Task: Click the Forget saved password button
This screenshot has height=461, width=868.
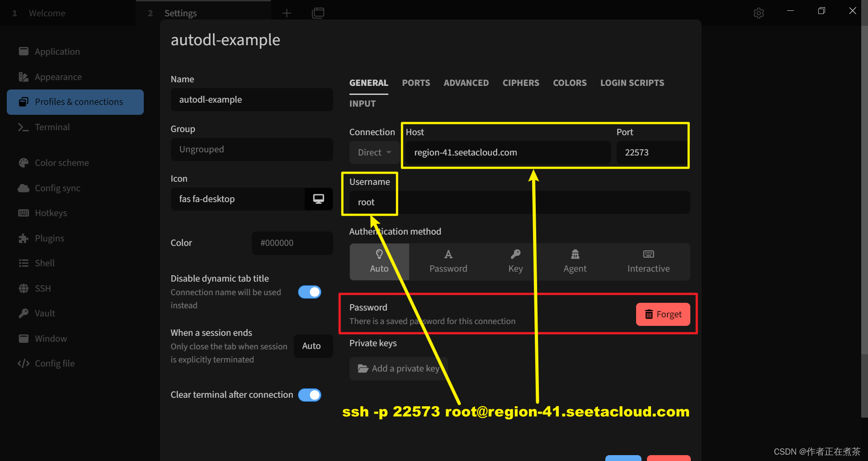Action: [x=663, y=314]
